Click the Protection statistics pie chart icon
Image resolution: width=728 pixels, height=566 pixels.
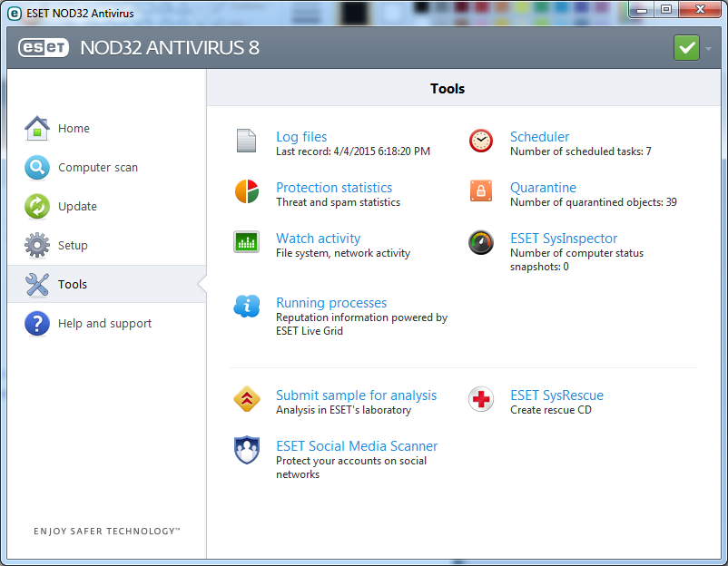click(x=246, y=191)
